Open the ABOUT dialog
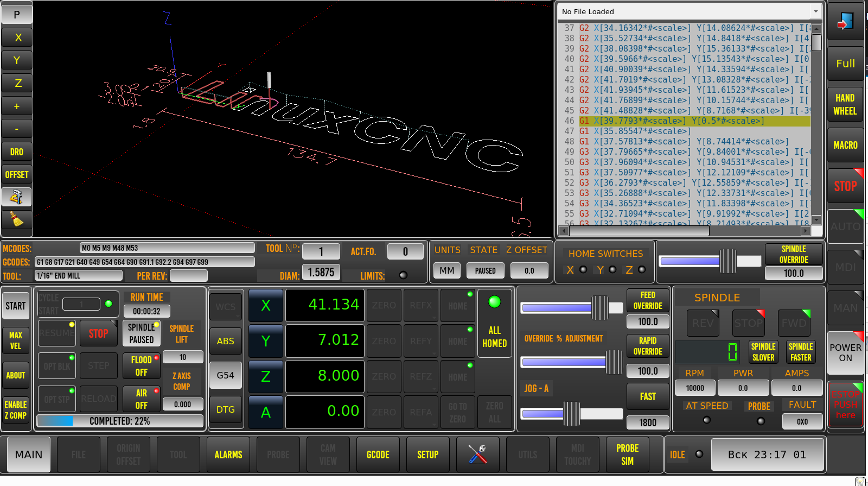The width and height of the screenshot is (868, 486). click(x=16, y=375)
